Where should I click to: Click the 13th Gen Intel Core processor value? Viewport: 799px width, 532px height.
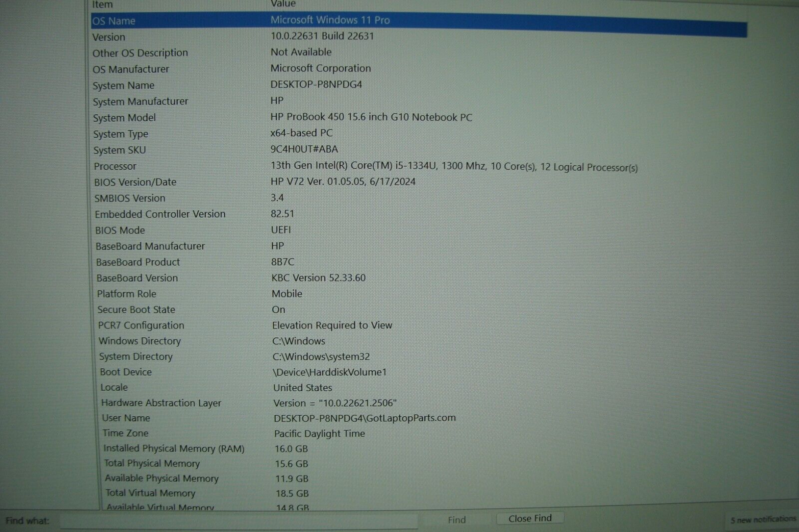(x=454, y=167)
